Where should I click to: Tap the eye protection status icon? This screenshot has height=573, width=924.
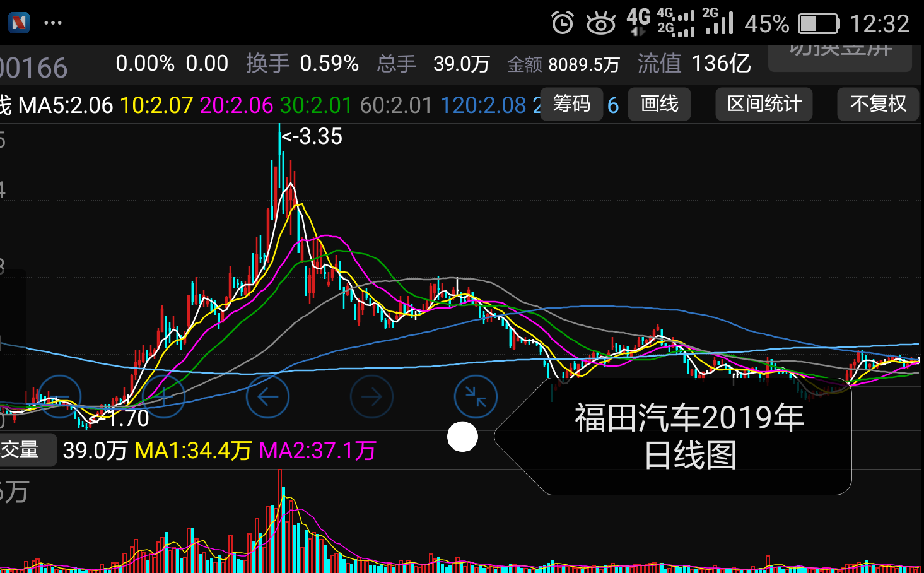coord(600,23)
